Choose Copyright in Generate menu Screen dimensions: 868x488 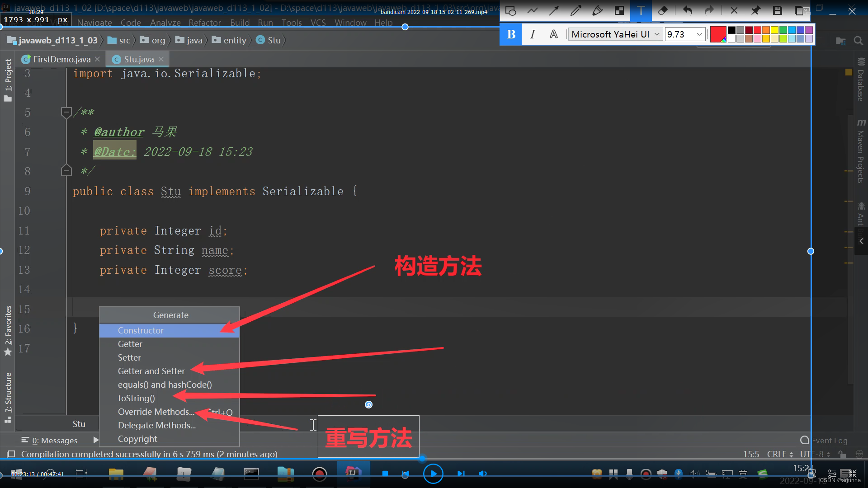pos(169,439)
